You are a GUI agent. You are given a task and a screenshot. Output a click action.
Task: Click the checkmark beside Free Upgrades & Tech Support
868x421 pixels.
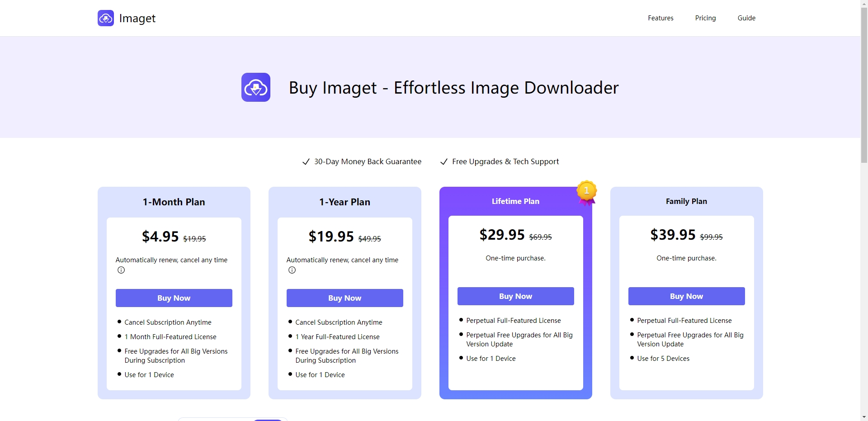(x=444, y=162)
